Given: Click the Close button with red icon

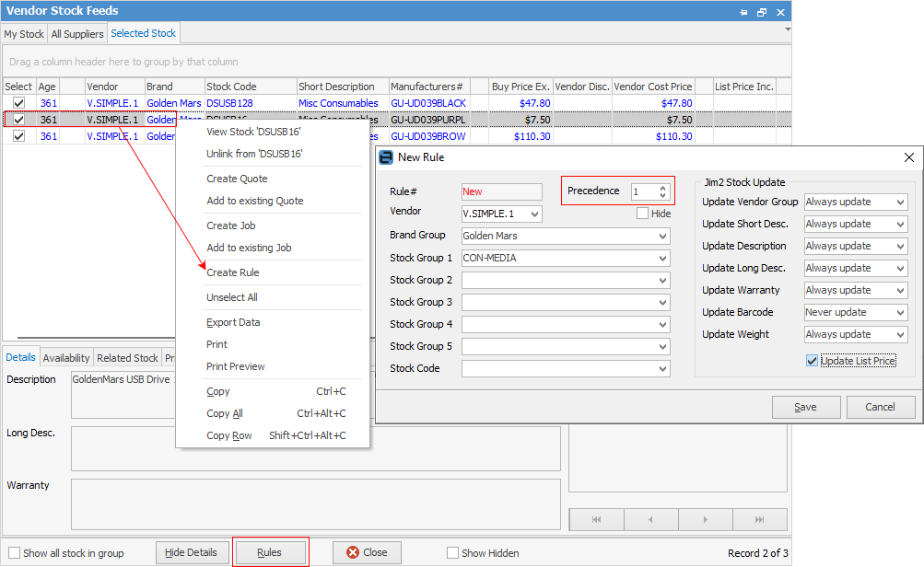Looking at the screenshot, I should click(x=367, y=553).
